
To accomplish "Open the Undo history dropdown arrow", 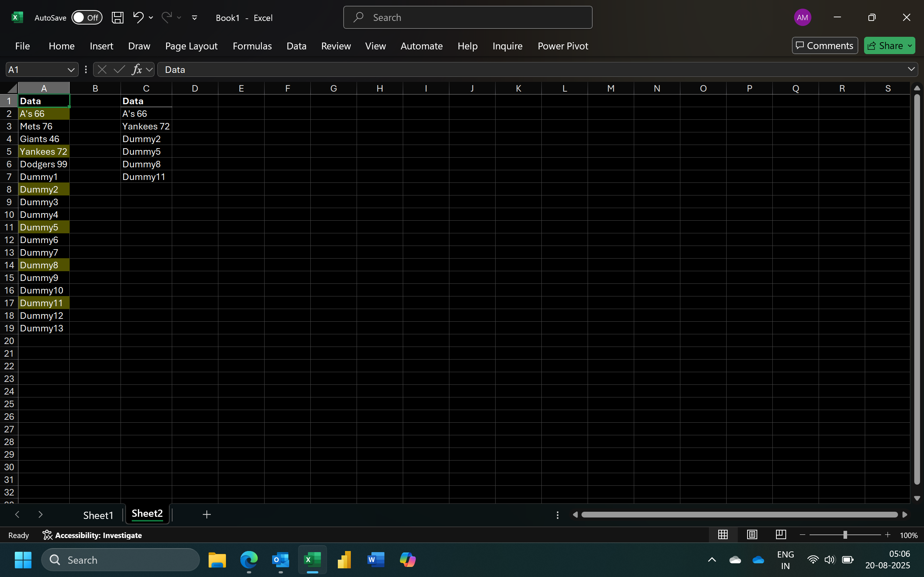I will click(151, 18).
